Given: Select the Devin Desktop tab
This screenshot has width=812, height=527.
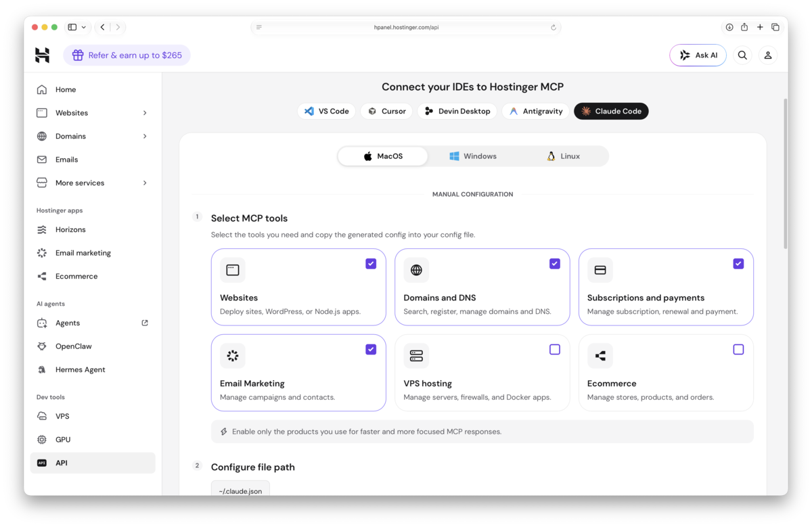Looking at the screenshot, I should tap(457, 111).
